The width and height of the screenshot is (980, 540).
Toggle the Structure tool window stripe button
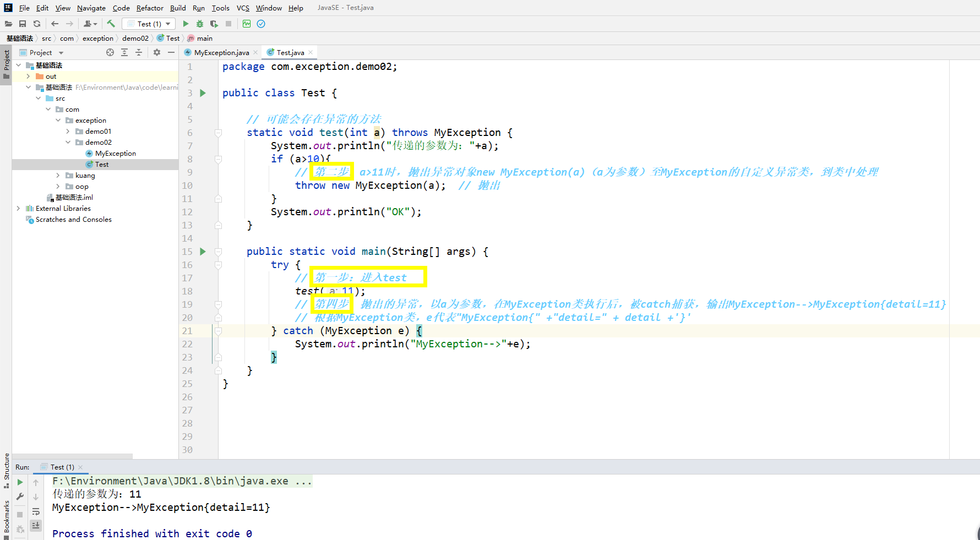[x=6, y=471]
